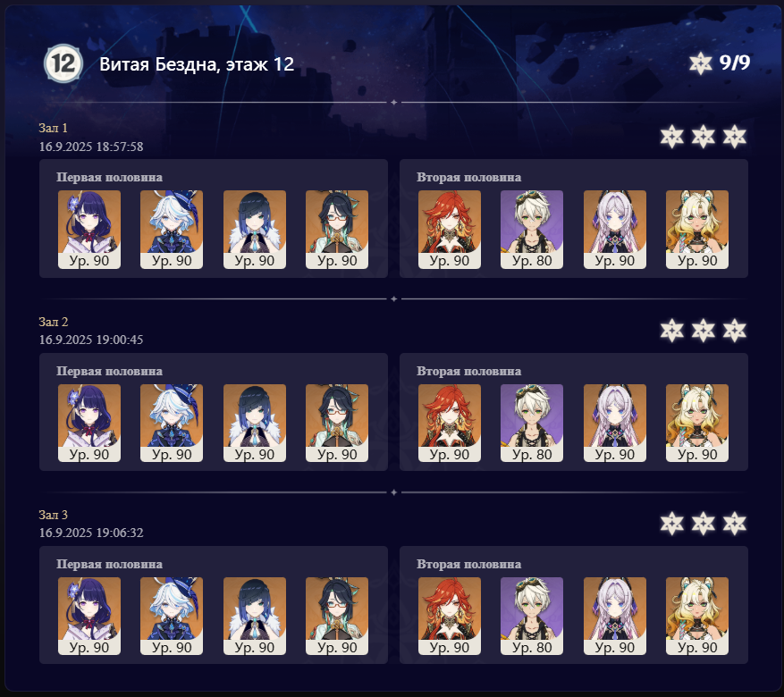
Task: Click the Зал 3 chamber label
Action: click(x=53, y=515)
